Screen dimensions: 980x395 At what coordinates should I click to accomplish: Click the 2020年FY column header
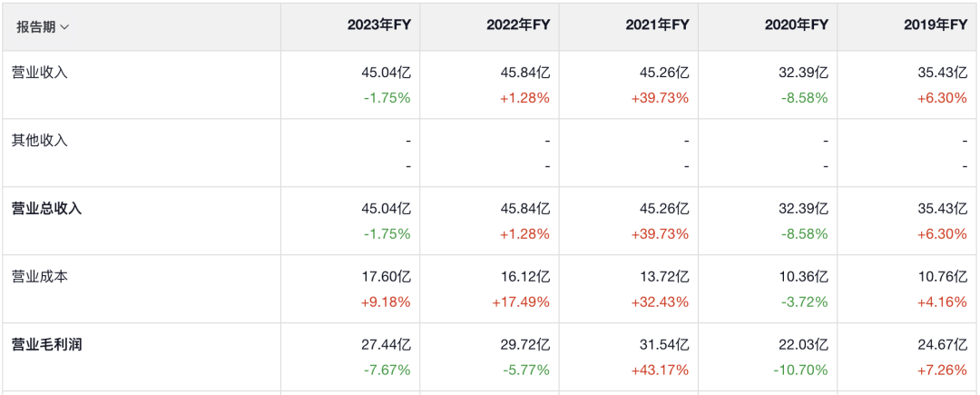tap(797, 26)
